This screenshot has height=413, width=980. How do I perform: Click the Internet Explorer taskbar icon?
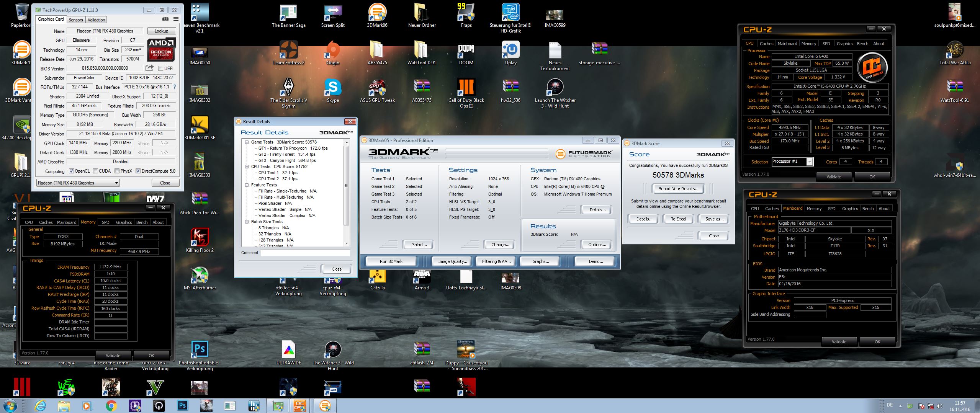40,405
